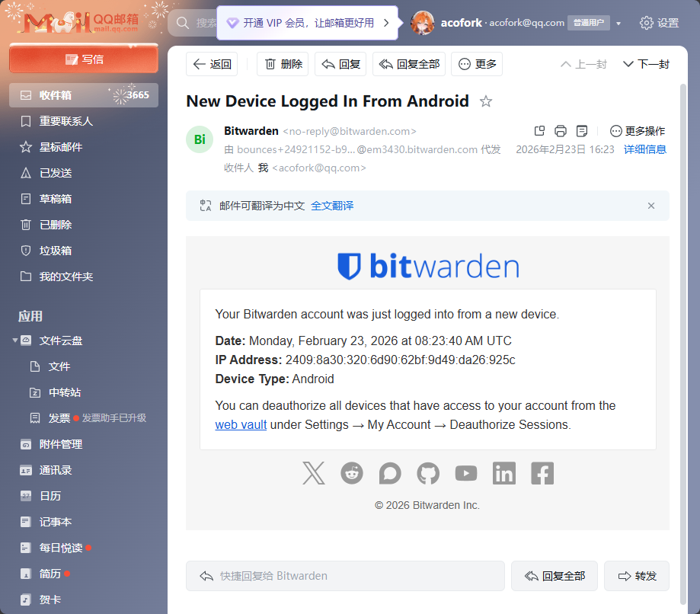Click the add note icon in header
Image resolution: width=700 pixels, height=614 pixels.
coord(582,131)
